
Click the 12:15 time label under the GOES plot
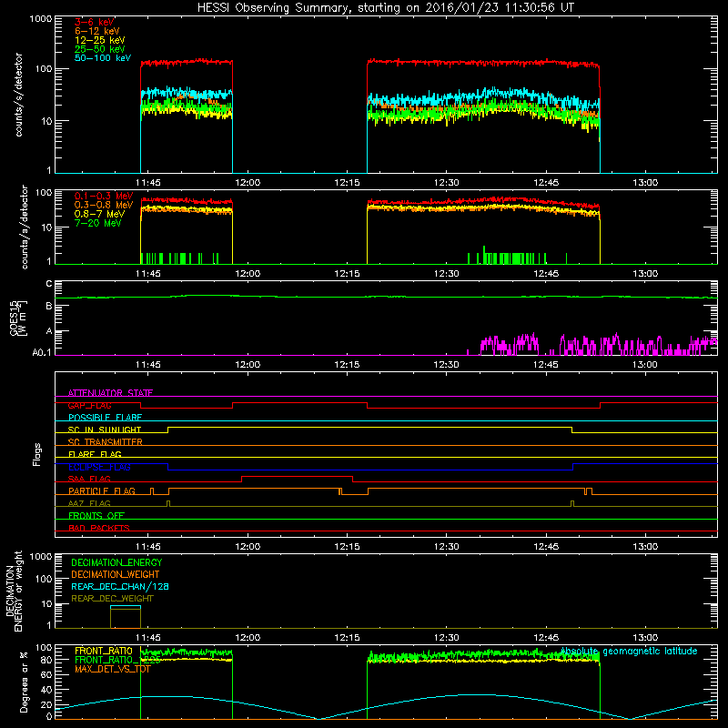point(347,365)
